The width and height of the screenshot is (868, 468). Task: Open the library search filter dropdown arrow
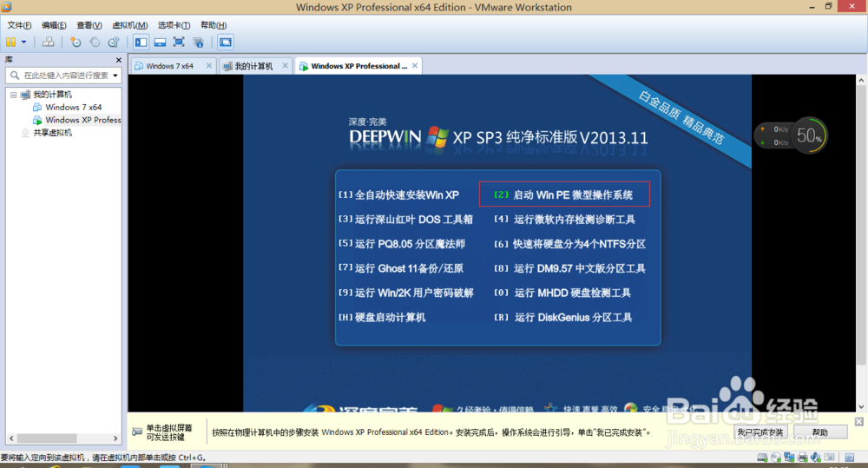(x=115, y=76)
